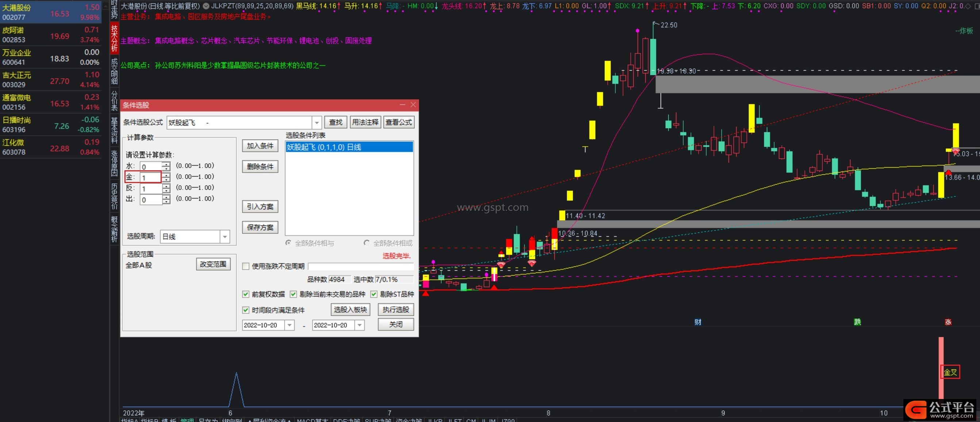Select the 全部条件相与 radio button
This screenshot has height=422, width=980.
click(289, 243)
